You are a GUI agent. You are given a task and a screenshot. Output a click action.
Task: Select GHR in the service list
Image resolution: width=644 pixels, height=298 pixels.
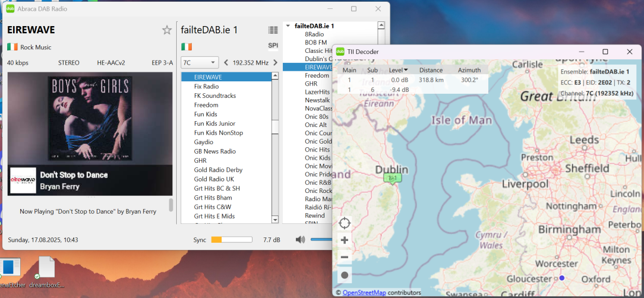pos(226,160)
